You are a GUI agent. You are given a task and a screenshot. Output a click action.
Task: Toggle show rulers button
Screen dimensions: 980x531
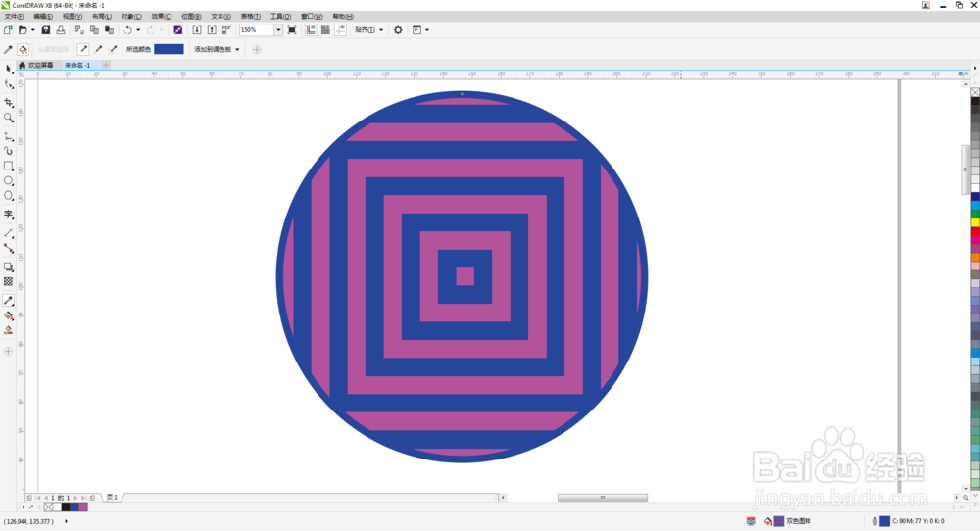pyautogui.click(x=311, y=30)
